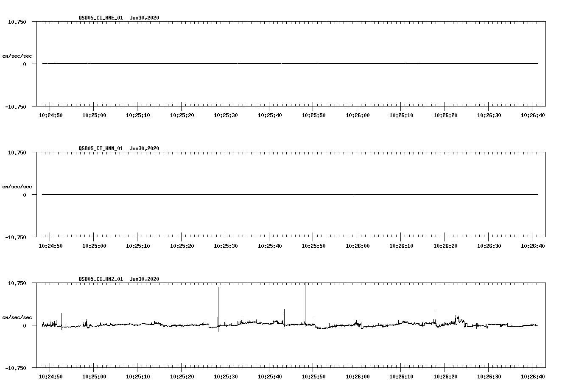
Task: Click 10:25:20 time label under HNE plot
Action: click(182, 115)
